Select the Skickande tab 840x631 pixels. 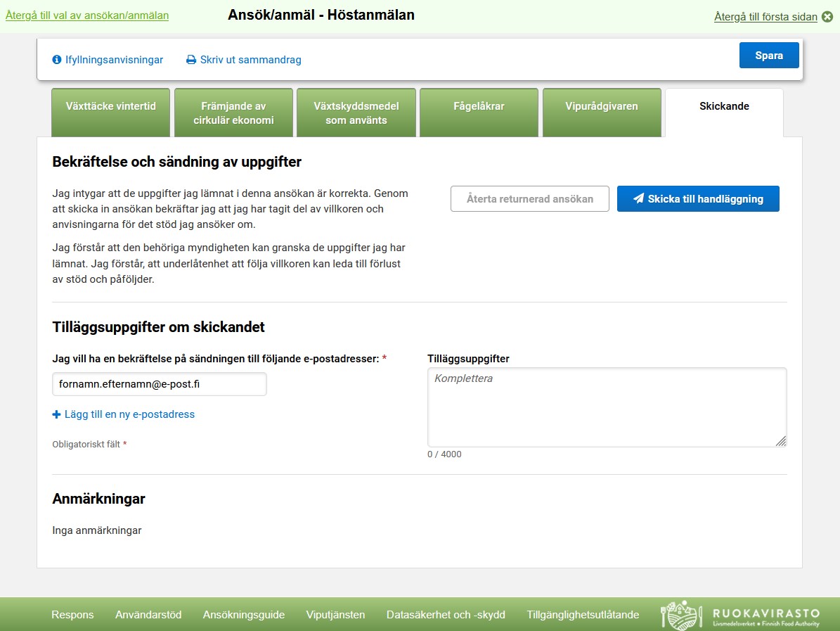724,113
